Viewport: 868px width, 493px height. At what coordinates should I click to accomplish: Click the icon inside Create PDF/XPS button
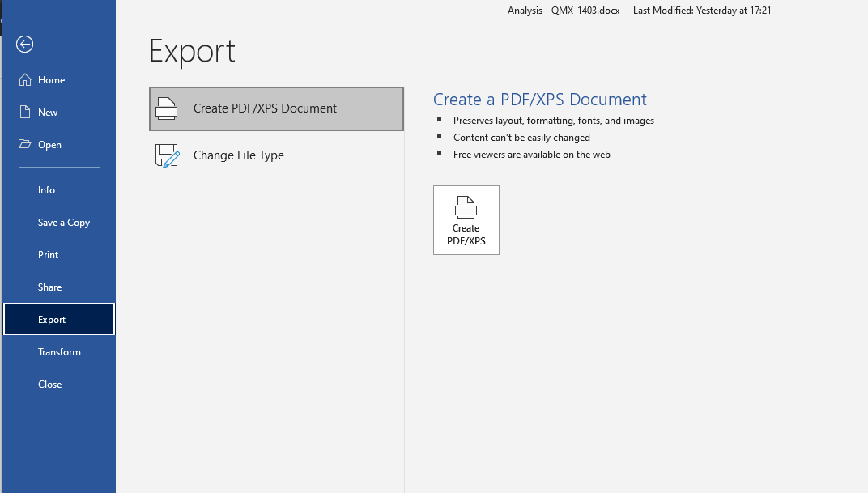466,207
